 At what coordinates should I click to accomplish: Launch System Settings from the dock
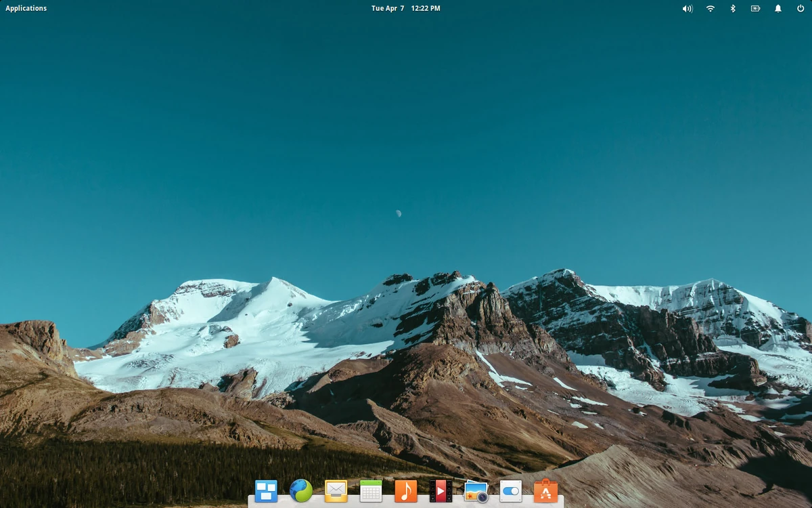(x=510, y=491)
